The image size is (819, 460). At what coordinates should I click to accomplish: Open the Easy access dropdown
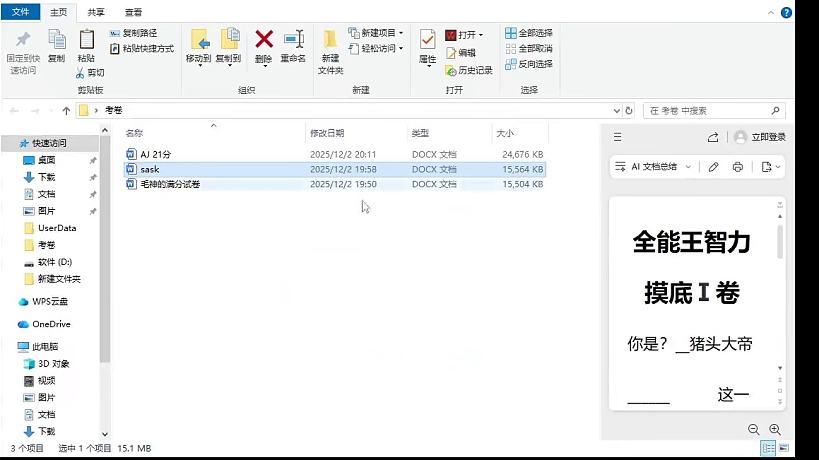point(401,49)
